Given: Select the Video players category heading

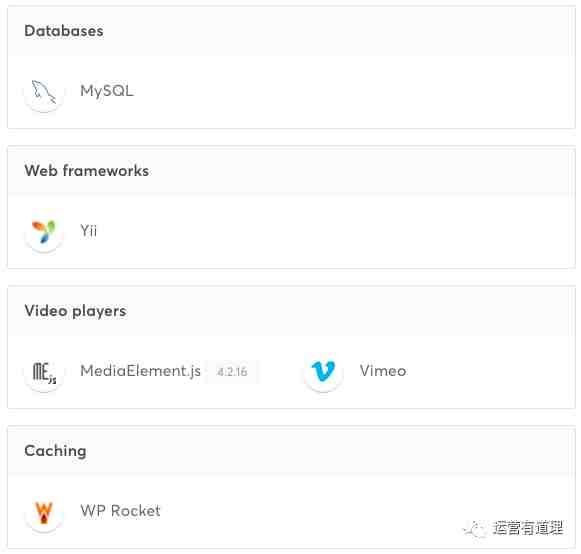Looking at the screenshot, I should (75, 311).
